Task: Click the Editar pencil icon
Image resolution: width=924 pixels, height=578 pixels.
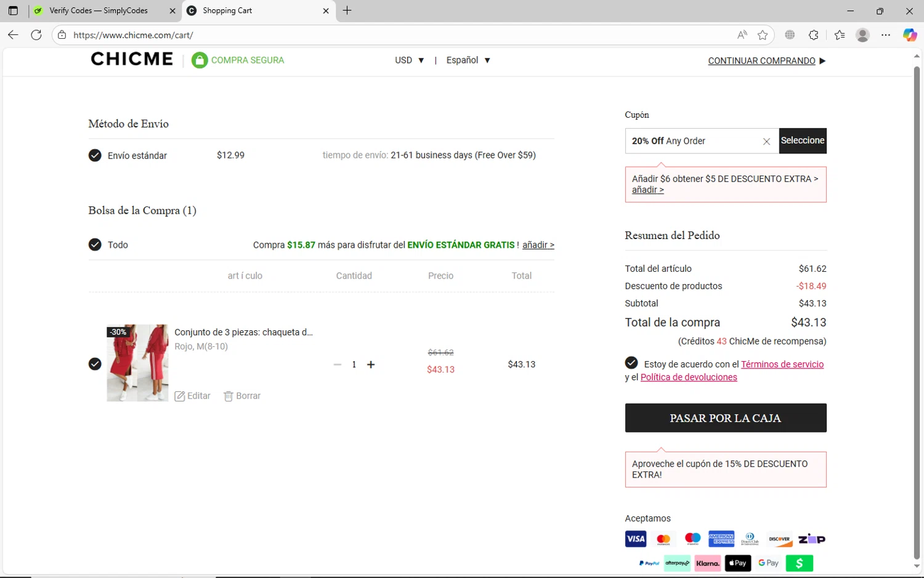Action: coord(180,396)
